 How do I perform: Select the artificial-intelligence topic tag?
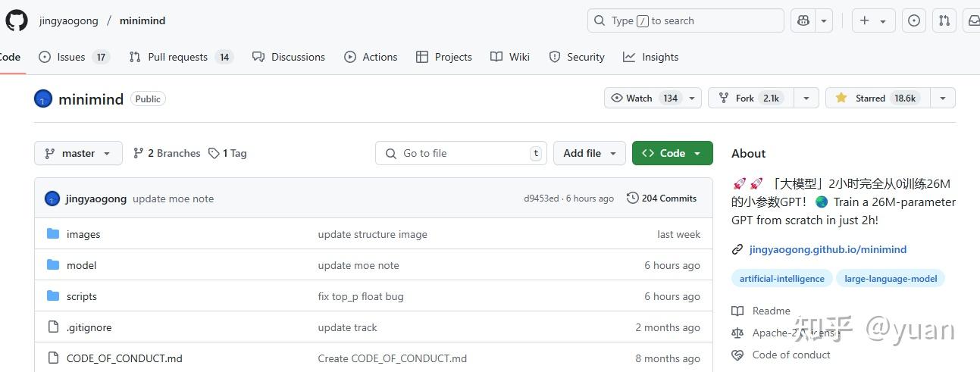[781, 279]
